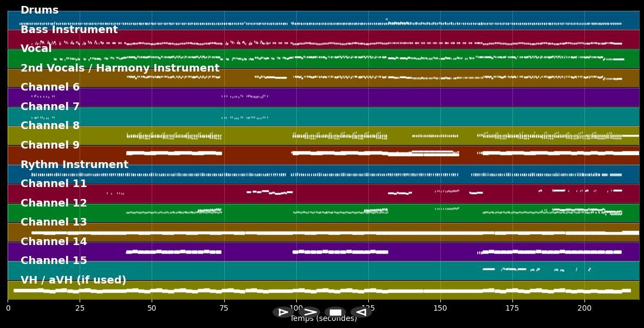Select the VH / aVH (if used) label
The height and width of the screenshot is (328, 644).
point(73,280)
